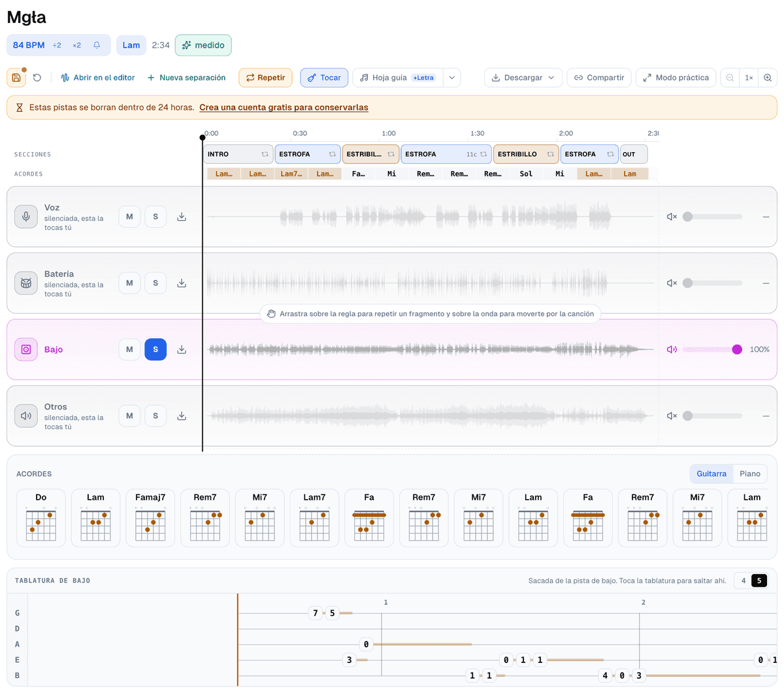Click the speaker icon of Otros track
This screenshot has width=784, height=693.
point(26,416)
